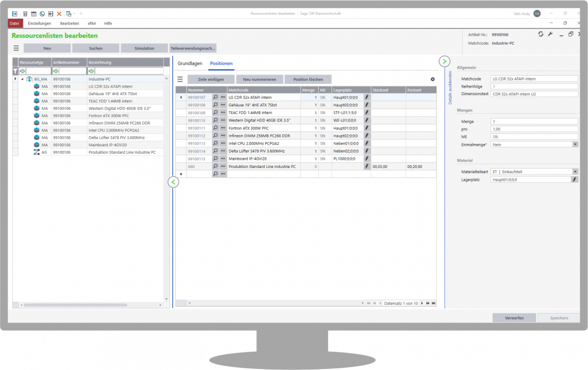The width and height of the screenshot is (588, 370).
Task: Switch to the Grundlagen tab
Action: click(x=190, y=63)
